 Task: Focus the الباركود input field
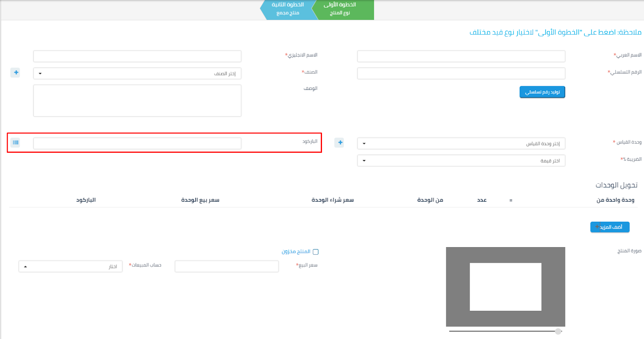[137, 144]
